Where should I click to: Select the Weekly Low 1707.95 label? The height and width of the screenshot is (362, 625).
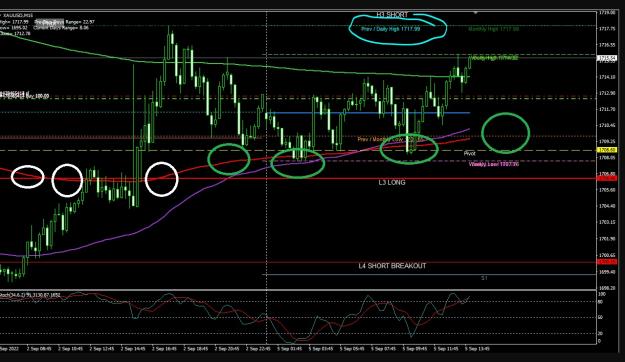point(494,164)
